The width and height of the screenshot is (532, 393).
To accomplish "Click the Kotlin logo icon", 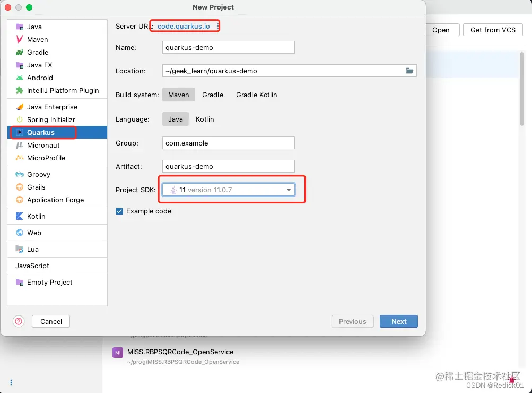I will pos(20,216).
